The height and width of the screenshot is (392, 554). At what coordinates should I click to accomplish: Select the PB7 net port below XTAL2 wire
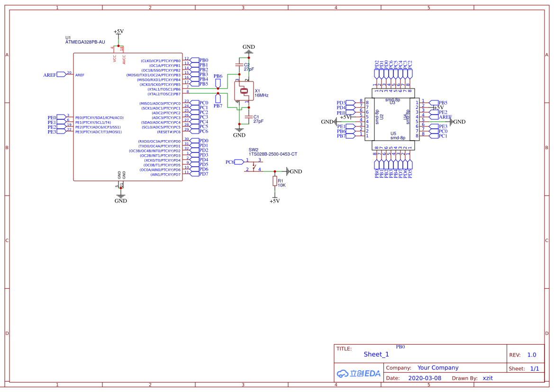click(x=218, y=100)
